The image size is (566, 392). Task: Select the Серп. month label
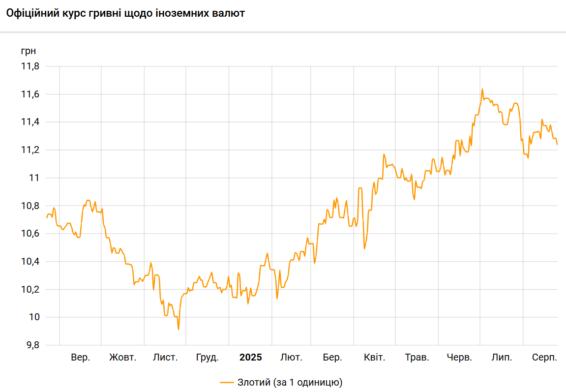coord(544,358)
